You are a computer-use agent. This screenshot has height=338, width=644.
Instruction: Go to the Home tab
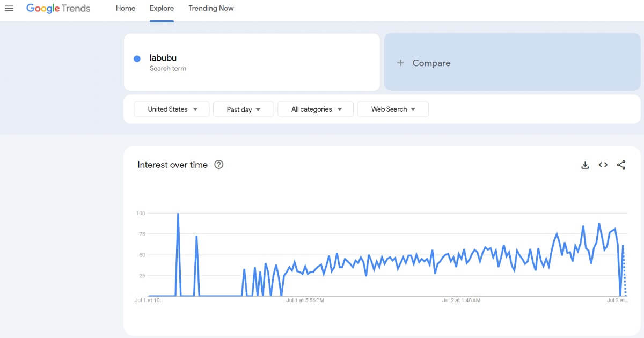click(x=126, y=8)
